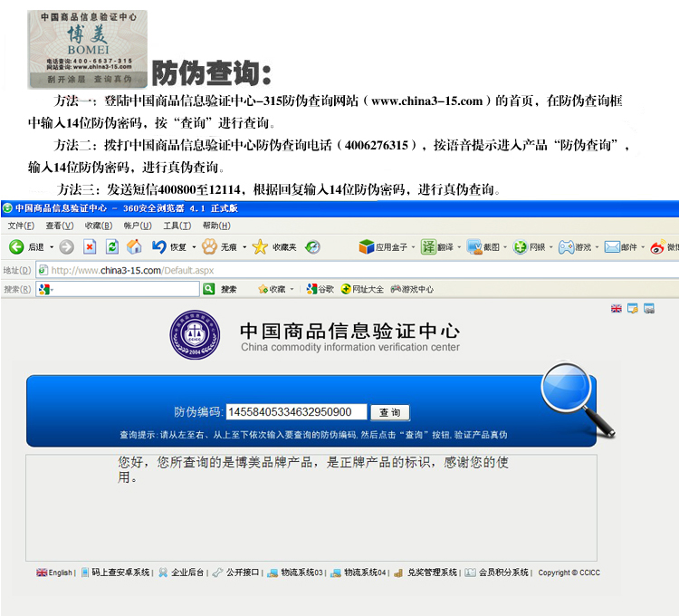Open the 邮件 mail envelope icon

click(612, 247)
